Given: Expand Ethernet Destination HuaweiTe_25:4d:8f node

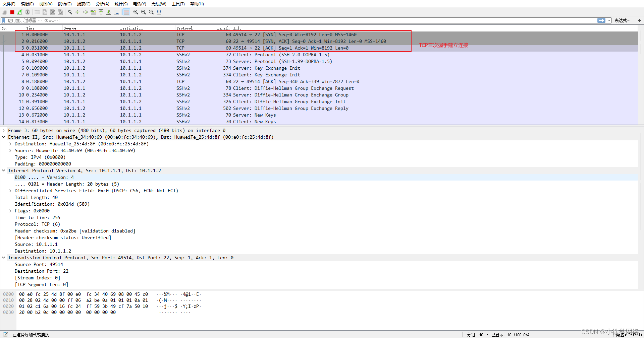Looking at the screenshot, I should pos(10,144).
